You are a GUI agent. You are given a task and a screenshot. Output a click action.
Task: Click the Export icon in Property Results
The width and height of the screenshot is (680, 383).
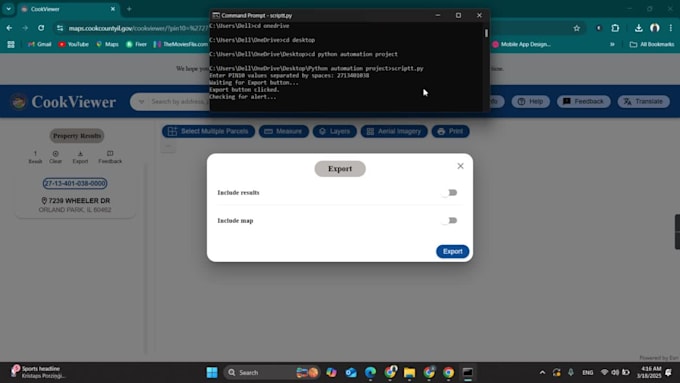80,157
